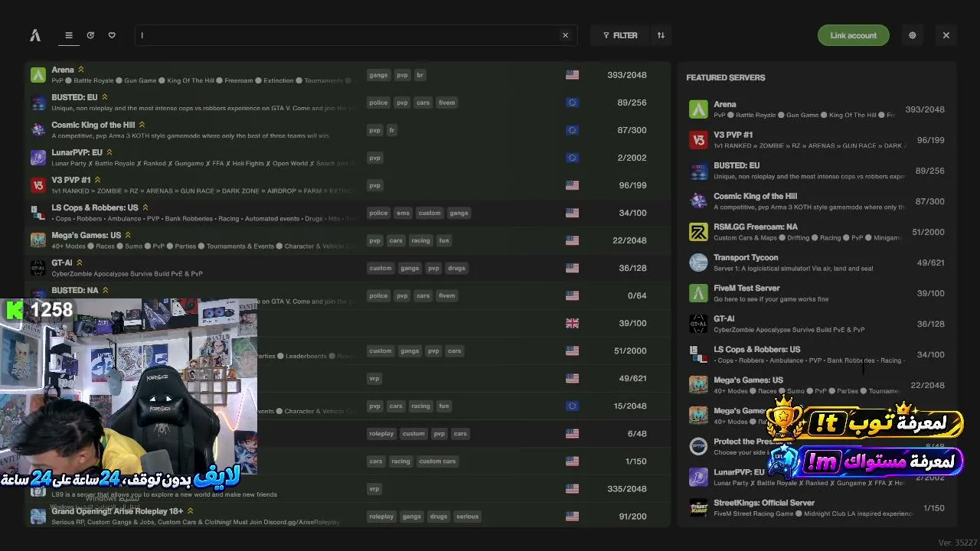Image resolution: width=980 pixels, height=551 pixels.
Task: Open Grand Opening! Arise Roleplay 18+ server
Action: (x=117, y=511)
